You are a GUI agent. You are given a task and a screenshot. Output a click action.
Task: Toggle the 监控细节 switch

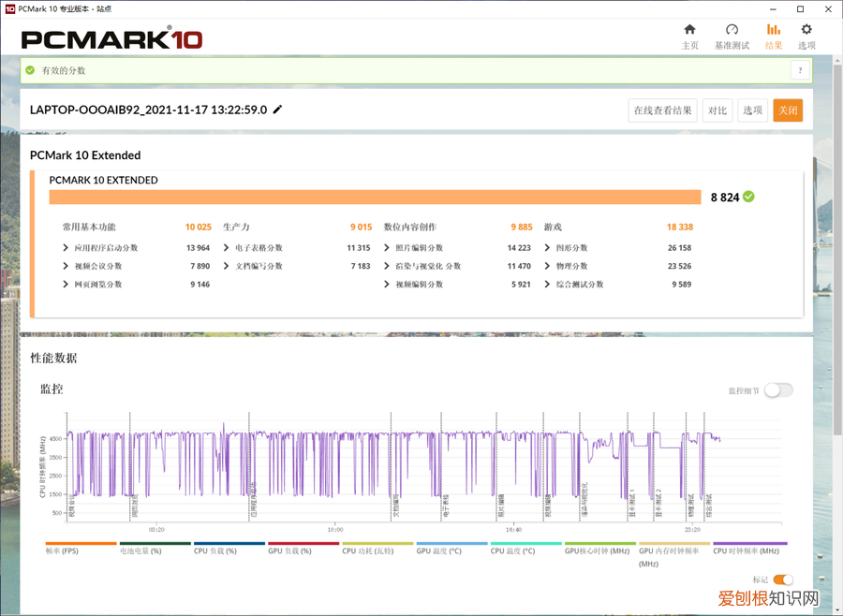click(x=777, y=390)
